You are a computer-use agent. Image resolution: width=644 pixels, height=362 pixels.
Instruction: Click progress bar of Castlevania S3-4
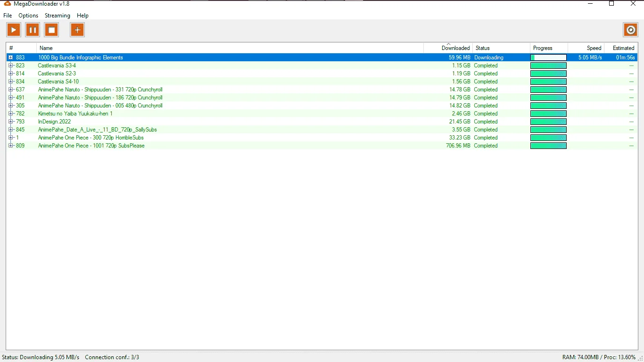pos(548,66)
